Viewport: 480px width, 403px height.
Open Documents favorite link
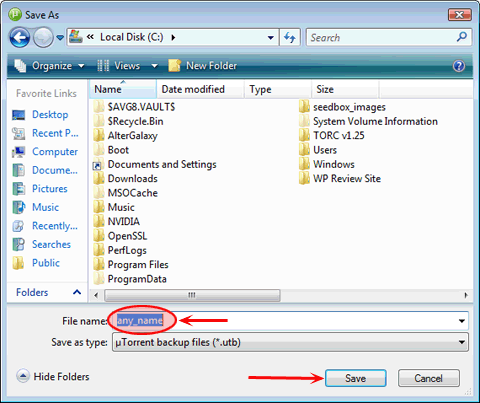point(55,170)
